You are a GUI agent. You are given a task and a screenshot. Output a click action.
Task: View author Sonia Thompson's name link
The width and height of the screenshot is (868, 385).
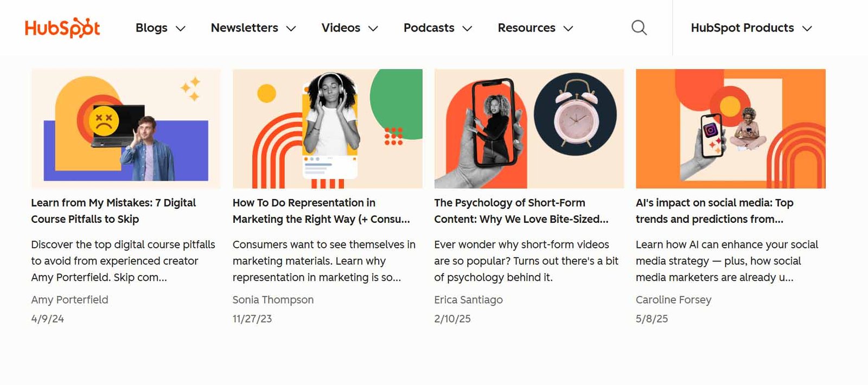pyautogui.click(x=273, y=300)
